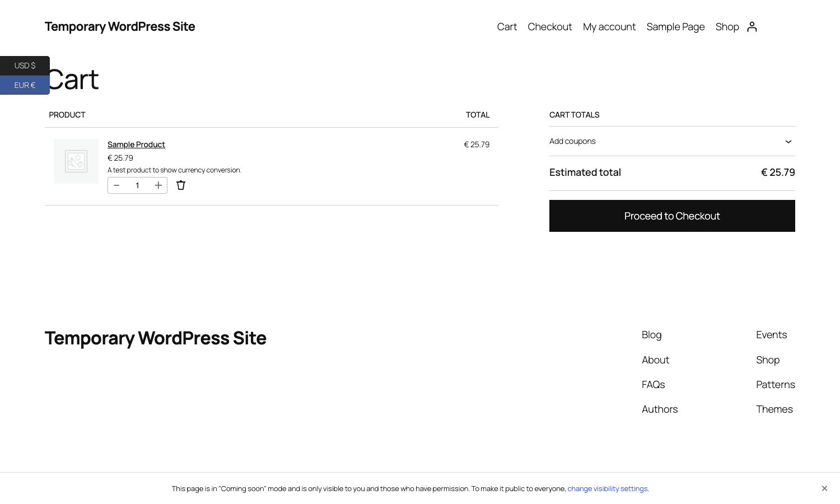The image size is (840, 504).
Task: Open the Themes footer link
Action: tap(774, 409)
